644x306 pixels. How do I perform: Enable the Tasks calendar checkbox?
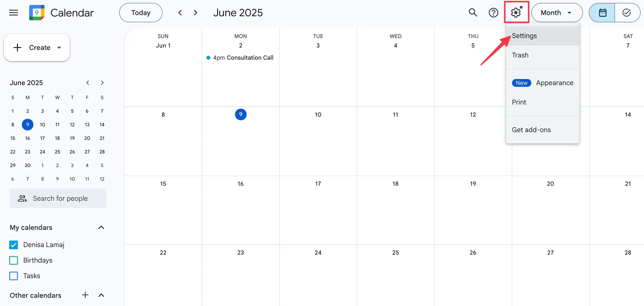[x=14, y=276]
